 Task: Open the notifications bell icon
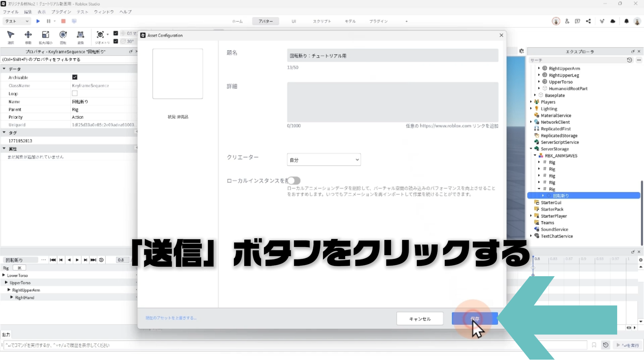point(626,21)
